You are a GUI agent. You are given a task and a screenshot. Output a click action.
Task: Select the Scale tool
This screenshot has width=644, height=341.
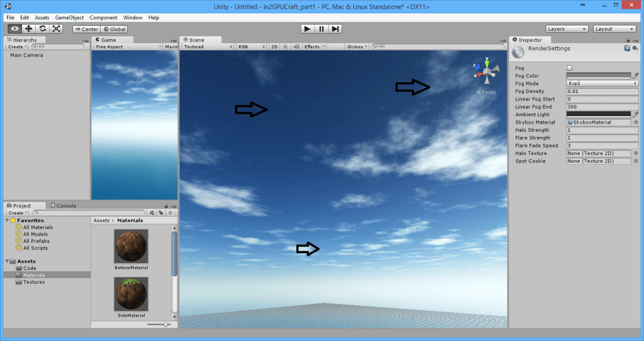pyautogui.click(x=57, y=29)
